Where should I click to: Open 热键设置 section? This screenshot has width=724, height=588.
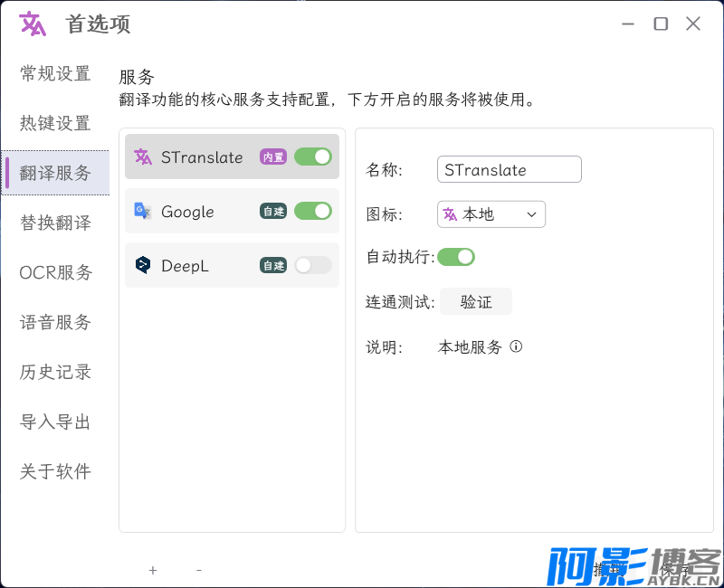[x=55, y=123]
